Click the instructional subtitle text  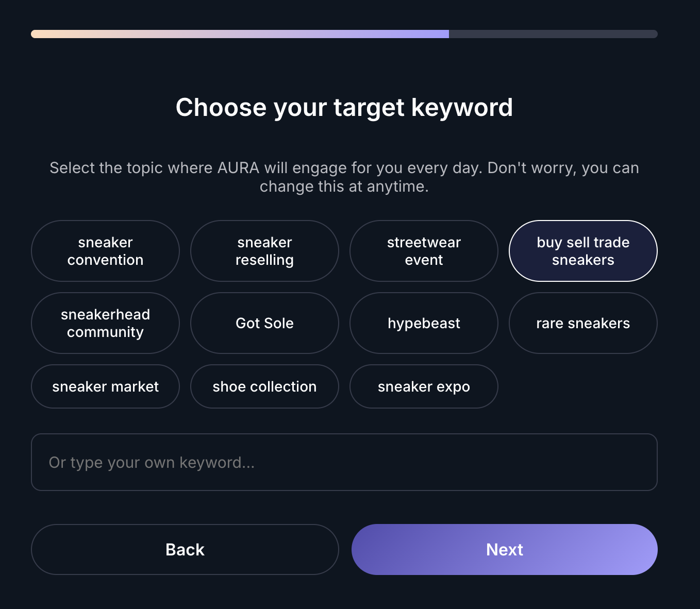345,177
